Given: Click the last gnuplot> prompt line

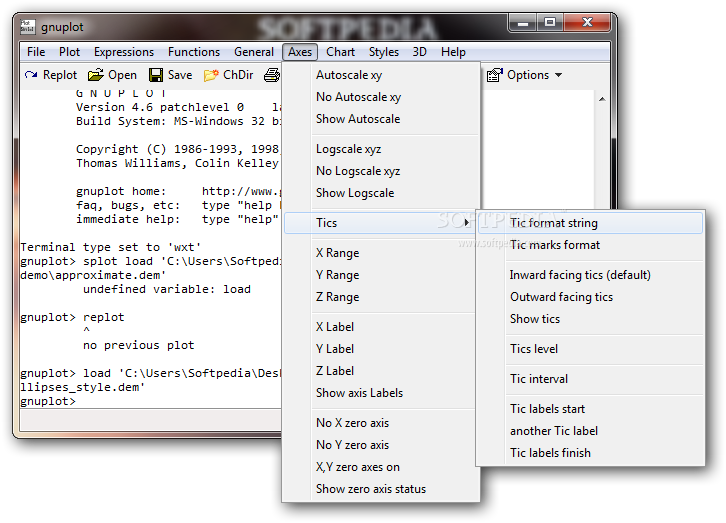Looking at the screenshot, I should [48, 401].
